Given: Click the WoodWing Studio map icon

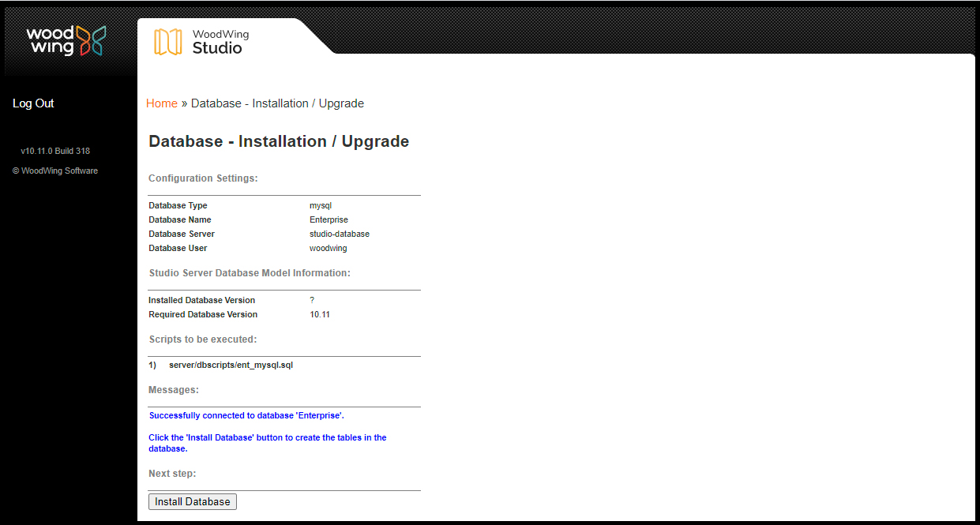Looking at the screenshot, I should tap(167, 42).
